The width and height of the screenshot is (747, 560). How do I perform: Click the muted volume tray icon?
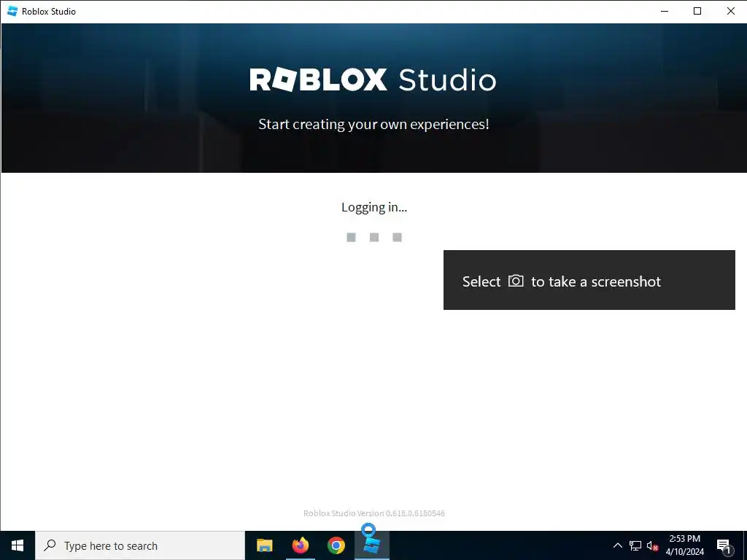click(x=652, y=545)
